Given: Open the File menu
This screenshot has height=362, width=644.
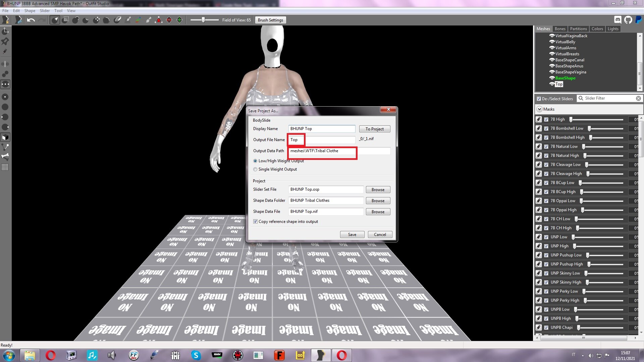Looking at the screenshot, I should [5, 11].
